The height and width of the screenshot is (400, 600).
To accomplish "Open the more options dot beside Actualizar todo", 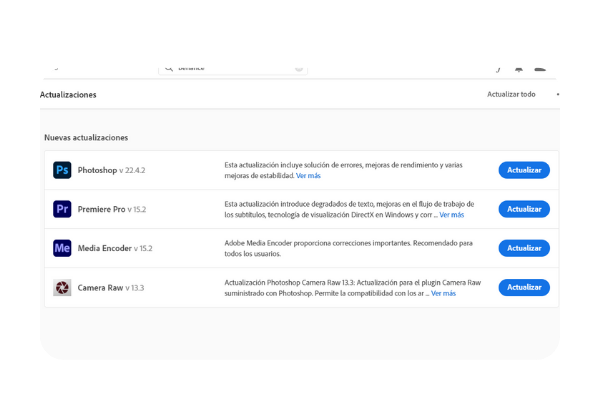I will coord(558,94).
